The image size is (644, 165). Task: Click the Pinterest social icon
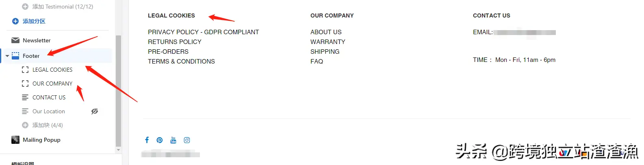(x=160, y=140)
